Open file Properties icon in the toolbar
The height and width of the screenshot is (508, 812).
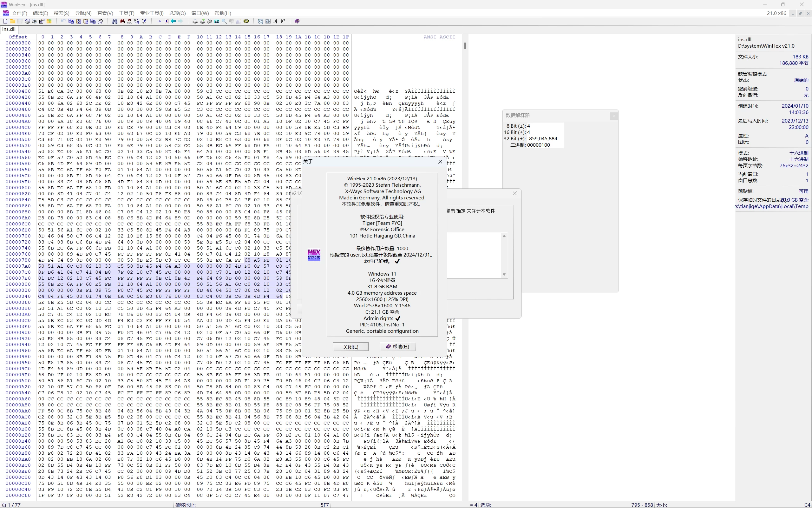[42, 21]
